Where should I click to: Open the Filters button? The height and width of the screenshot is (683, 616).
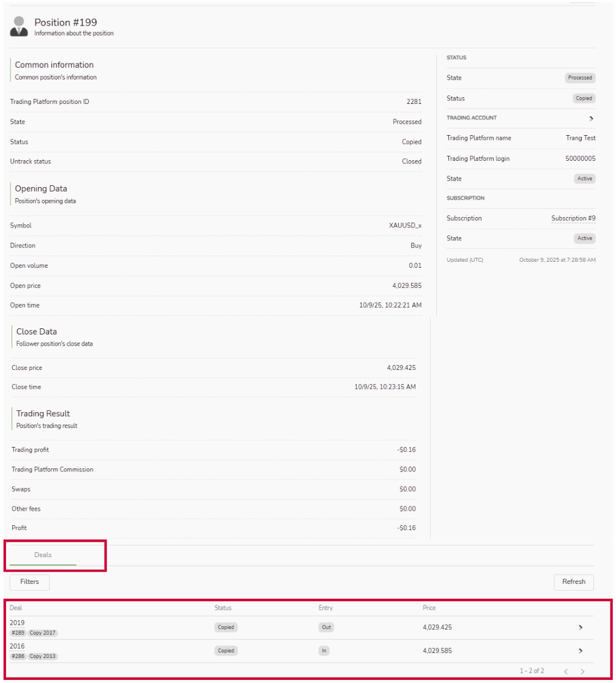(x=29, y=582)
